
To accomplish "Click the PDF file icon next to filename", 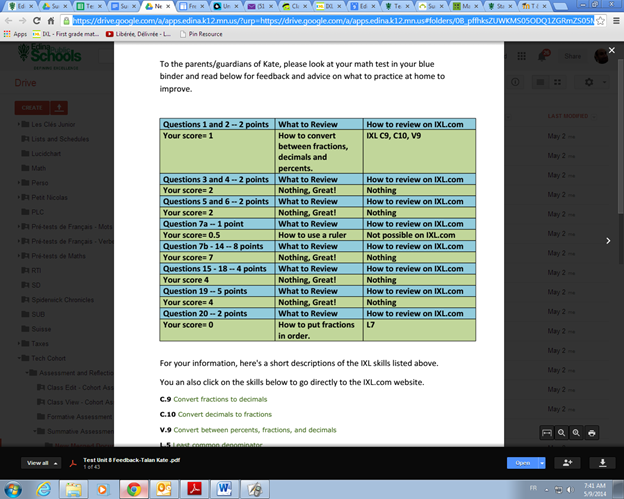I will [x=73, y=463].
